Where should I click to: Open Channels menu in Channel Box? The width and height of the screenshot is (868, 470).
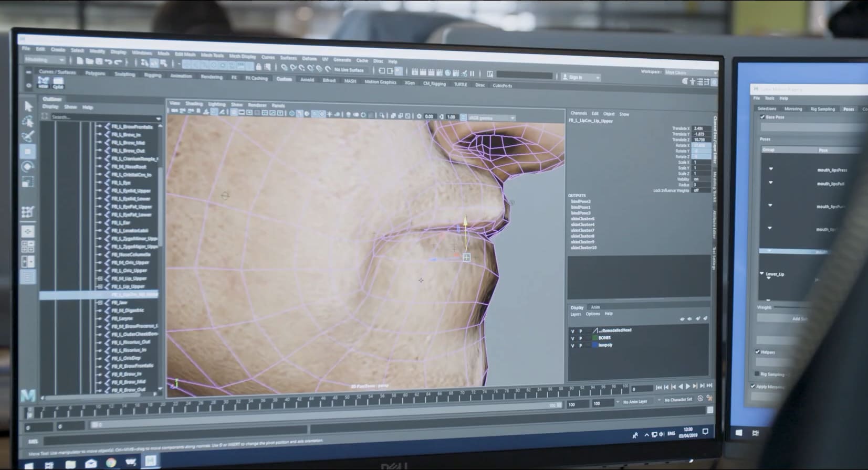click(579, 113)
